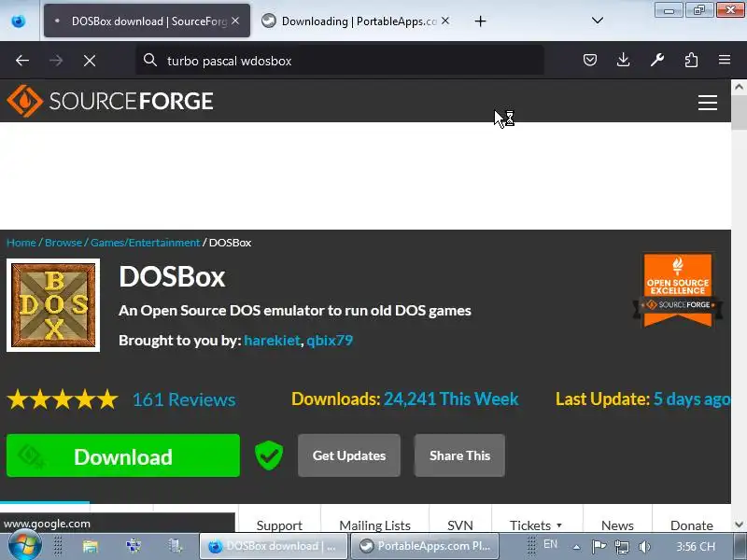Click search magnifier in address bar
The width and height of the screenshot is (747, 560).
(x=150, y=60)
